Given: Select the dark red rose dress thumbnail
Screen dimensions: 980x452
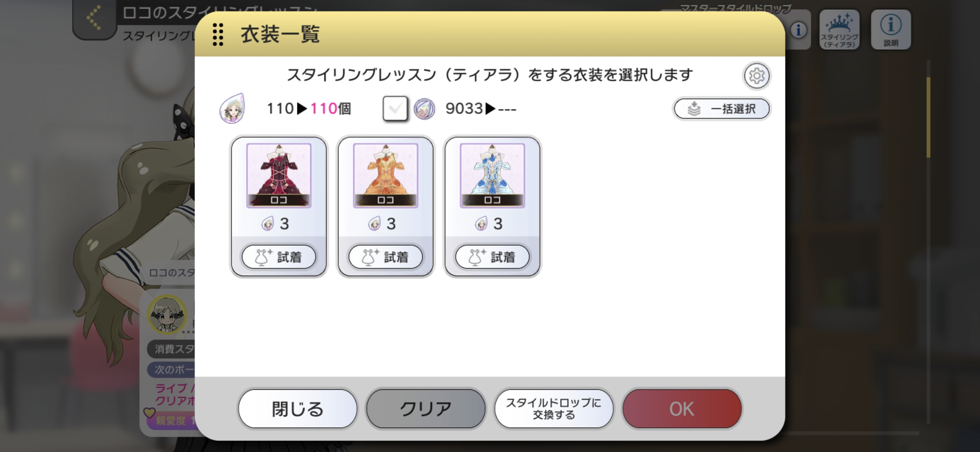Looking at the screenshot, I should (x=279, y=175).
